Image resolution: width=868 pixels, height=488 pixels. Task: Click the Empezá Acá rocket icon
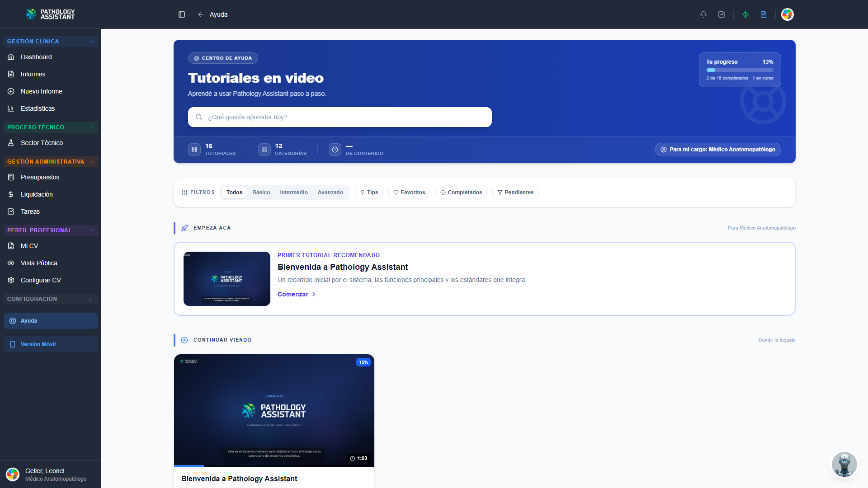tap(184, 228)
